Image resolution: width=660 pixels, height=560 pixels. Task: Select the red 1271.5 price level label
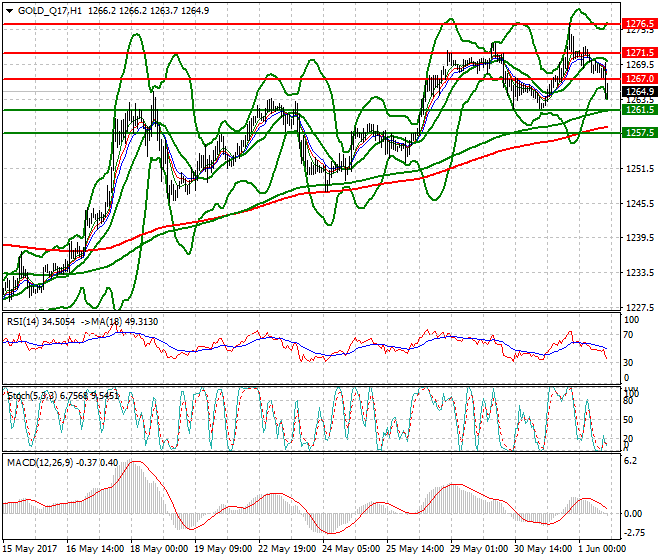(639, 53)
